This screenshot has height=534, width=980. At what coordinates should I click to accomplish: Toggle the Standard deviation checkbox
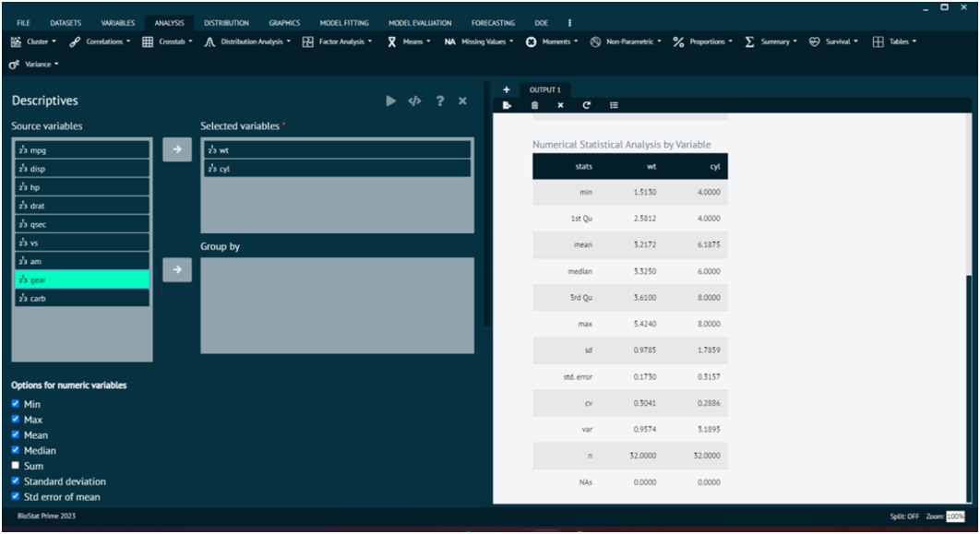click(x=15, y=481)
